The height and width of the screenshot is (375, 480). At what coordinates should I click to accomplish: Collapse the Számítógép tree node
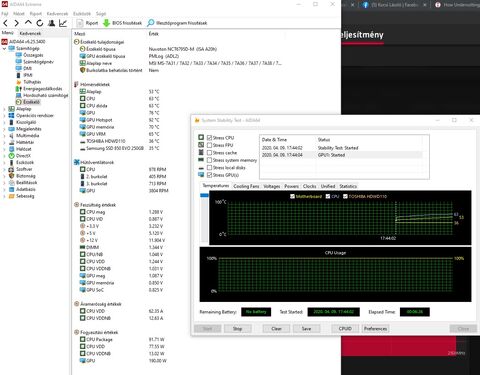(4, 49)
